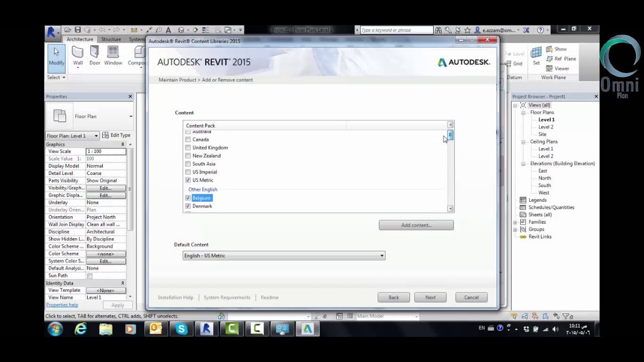This screenshot has height=362, width=644.
Task: Check the South Asia content pack
Action: (x=188, y=163)
